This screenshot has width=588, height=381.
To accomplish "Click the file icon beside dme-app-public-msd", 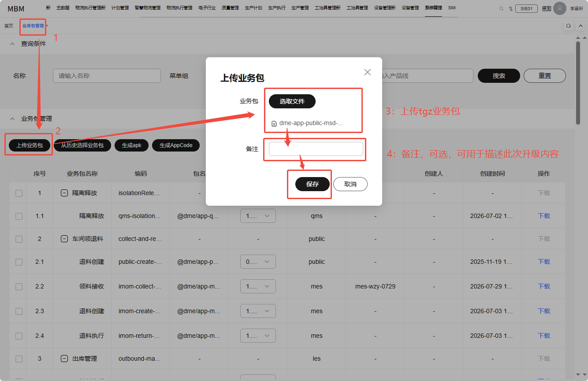I will [x=274, y=124].
